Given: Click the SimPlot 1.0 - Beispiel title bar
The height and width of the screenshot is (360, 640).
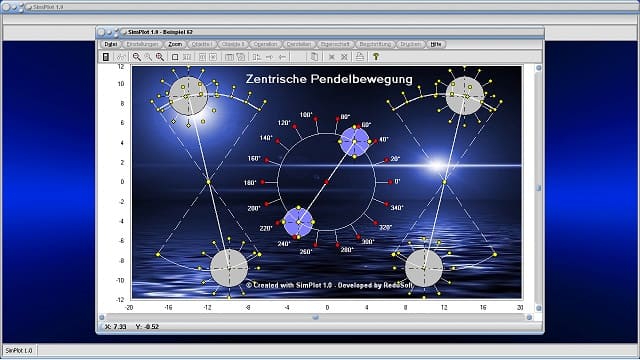Looking at the screenshot, I should pos(320,32).
